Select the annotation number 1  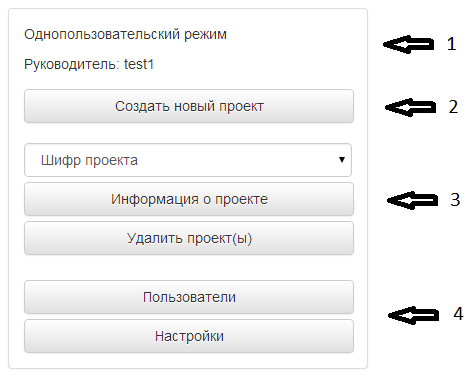(452, 44)
